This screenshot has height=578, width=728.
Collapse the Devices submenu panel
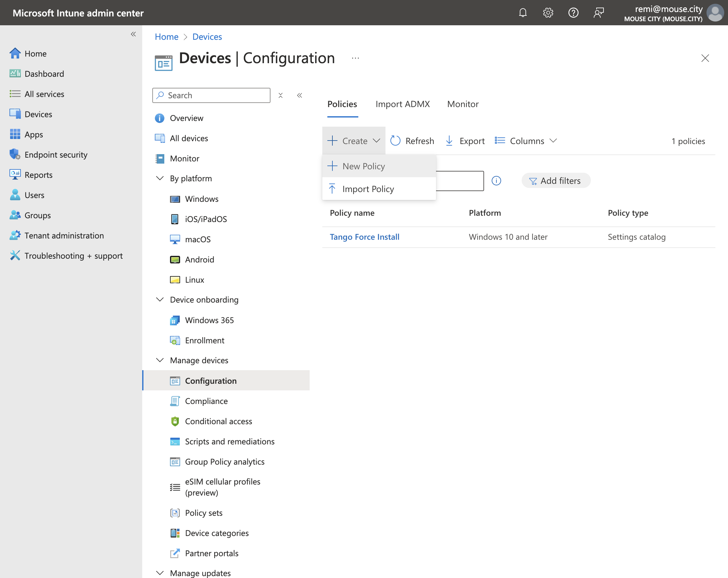[300, 96]
